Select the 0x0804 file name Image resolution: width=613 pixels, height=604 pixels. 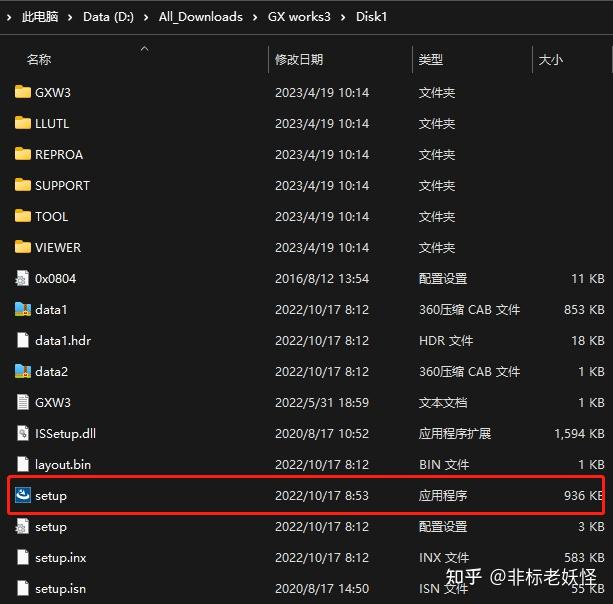(56, 278)
